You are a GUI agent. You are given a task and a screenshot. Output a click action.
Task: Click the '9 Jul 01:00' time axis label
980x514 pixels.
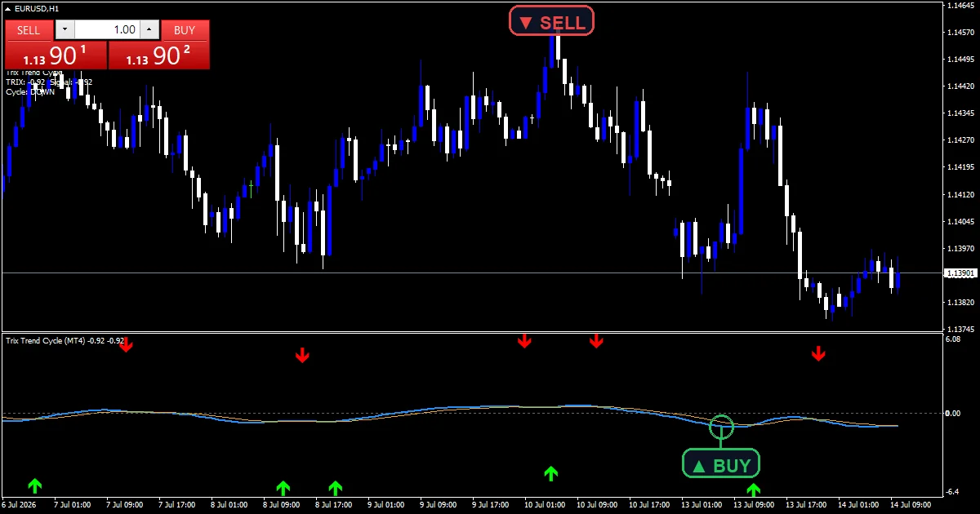[385, 505]
